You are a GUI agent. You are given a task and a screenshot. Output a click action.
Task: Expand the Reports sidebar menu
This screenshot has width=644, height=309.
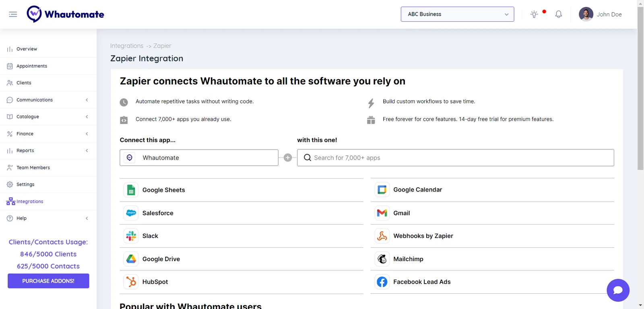[x=48, y=150]
